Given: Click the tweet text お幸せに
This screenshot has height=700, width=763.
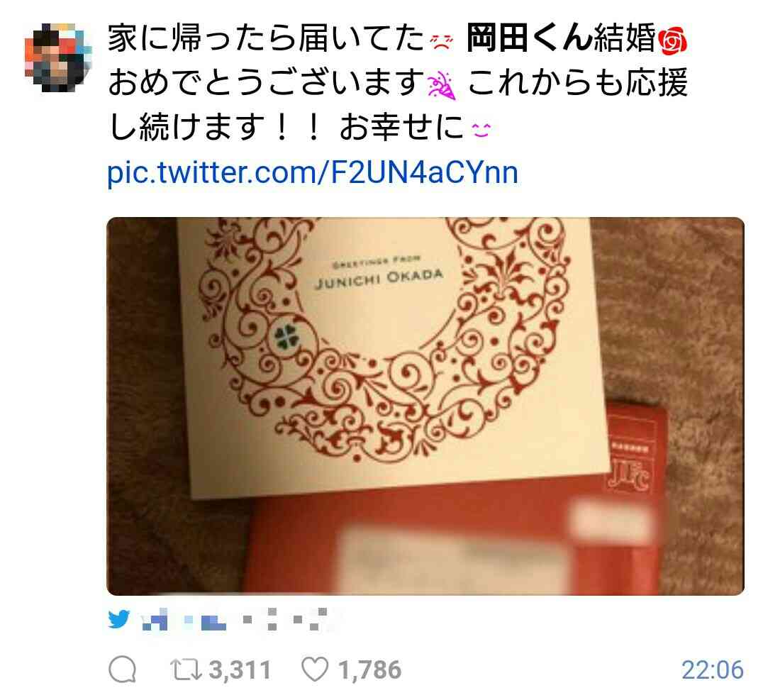Looking at the screenshot, I should (x=401, y=128).
